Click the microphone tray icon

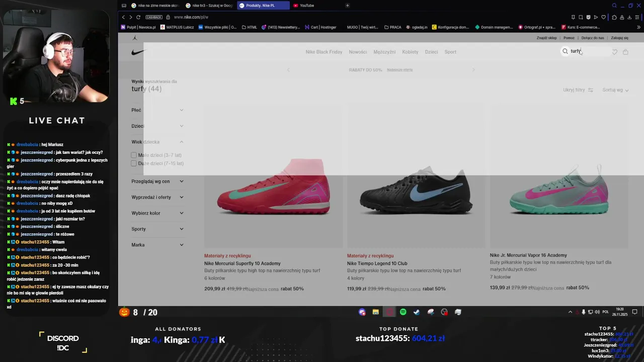pos(584,312)
